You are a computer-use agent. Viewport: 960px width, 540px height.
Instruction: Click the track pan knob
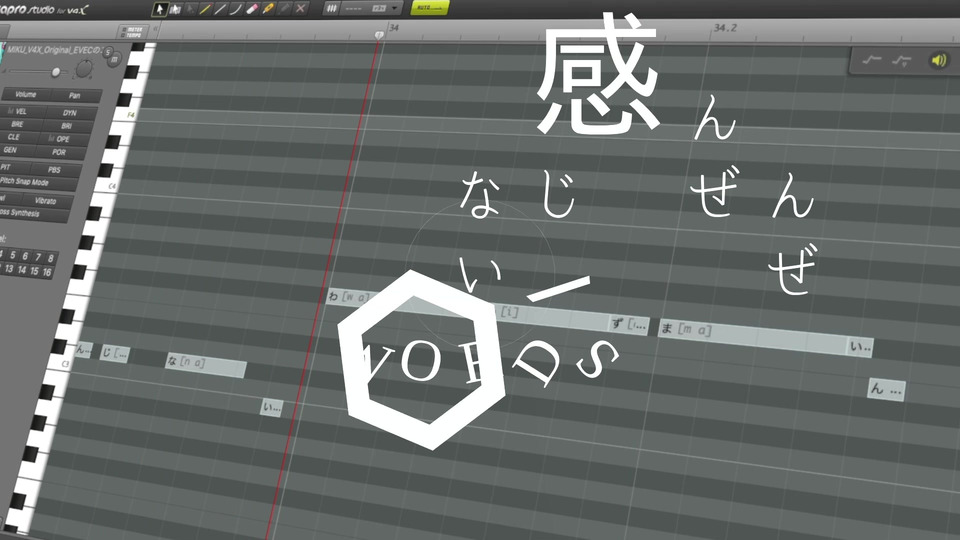pyautogui.click(x=84, y=70)
